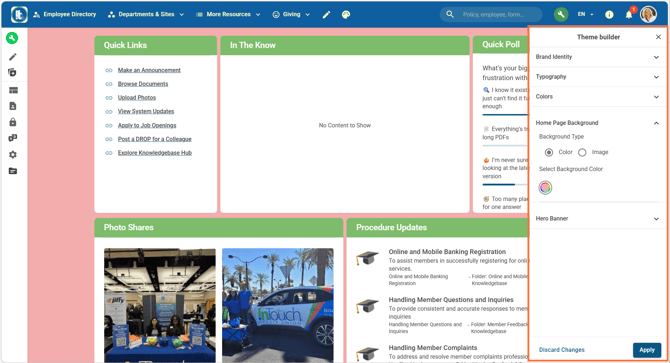Viewport: 670px width, 363px height.
Task: Click the graduation cap icon for Handling Member Questions
Action: (367, 306)
